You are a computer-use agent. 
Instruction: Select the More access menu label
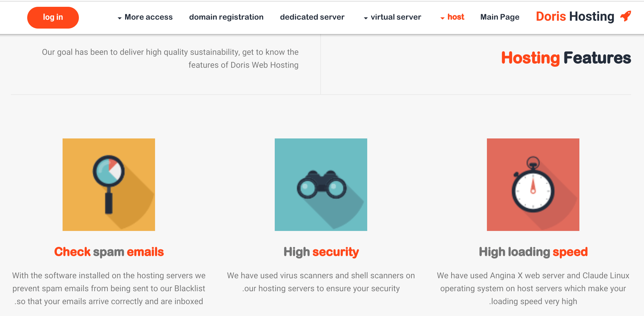(149, 17)
